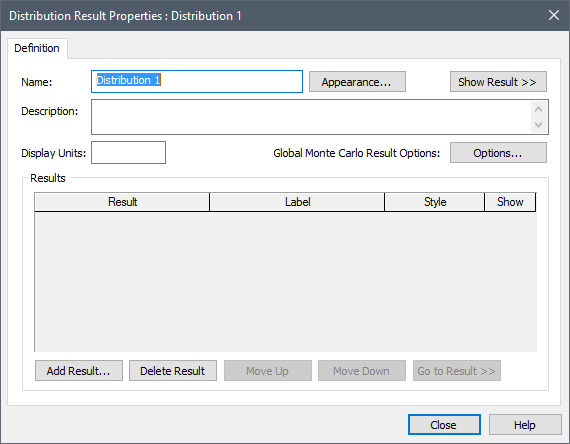This screenshot has width=570, height=444.
Task: Select the Definition tab
Action: tap(37, 48)
